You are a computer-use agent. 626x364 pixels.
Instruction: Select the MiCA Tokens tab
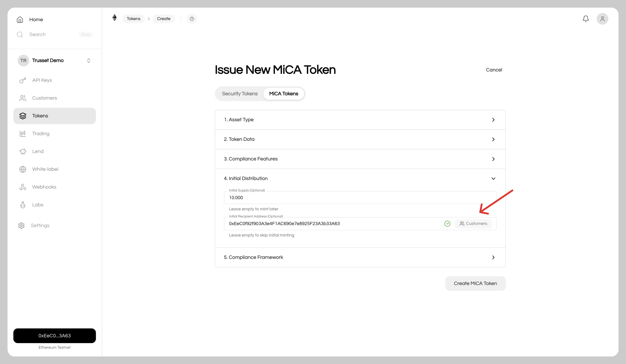coord(284,94)
